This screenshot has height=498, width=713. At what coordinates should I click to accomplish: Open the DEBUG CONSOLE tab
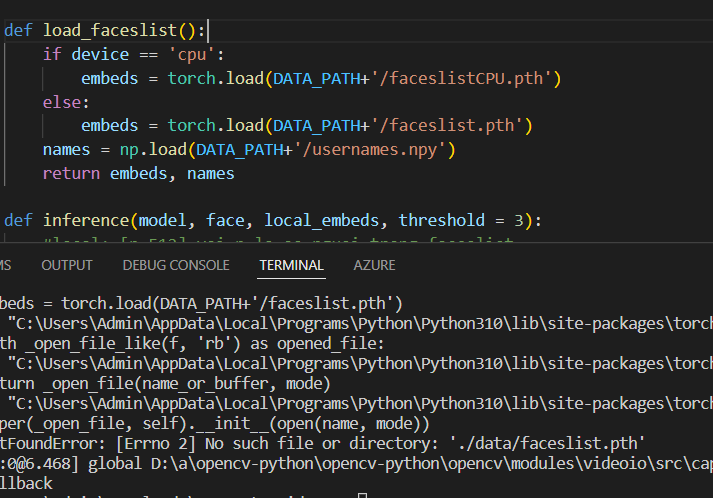click(x=162, y=265)
